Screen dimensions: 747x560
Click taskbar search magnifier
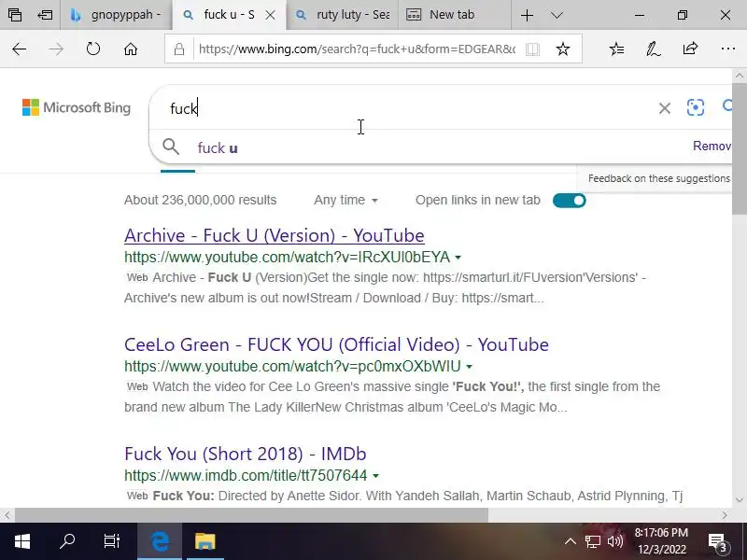click(67, 541)
